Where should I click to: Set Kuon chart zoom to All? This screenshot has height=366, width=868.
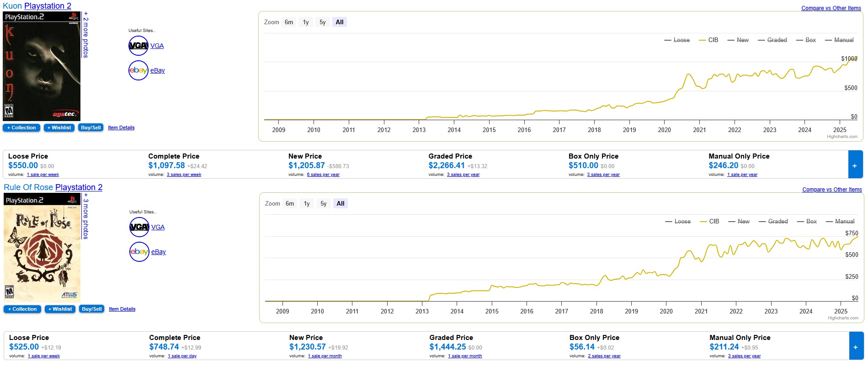click(340, 22)
